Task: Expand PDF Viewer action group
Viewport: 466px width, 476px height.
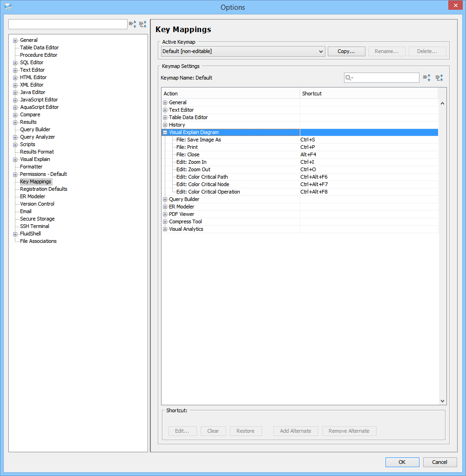Action: coord(165,215)
